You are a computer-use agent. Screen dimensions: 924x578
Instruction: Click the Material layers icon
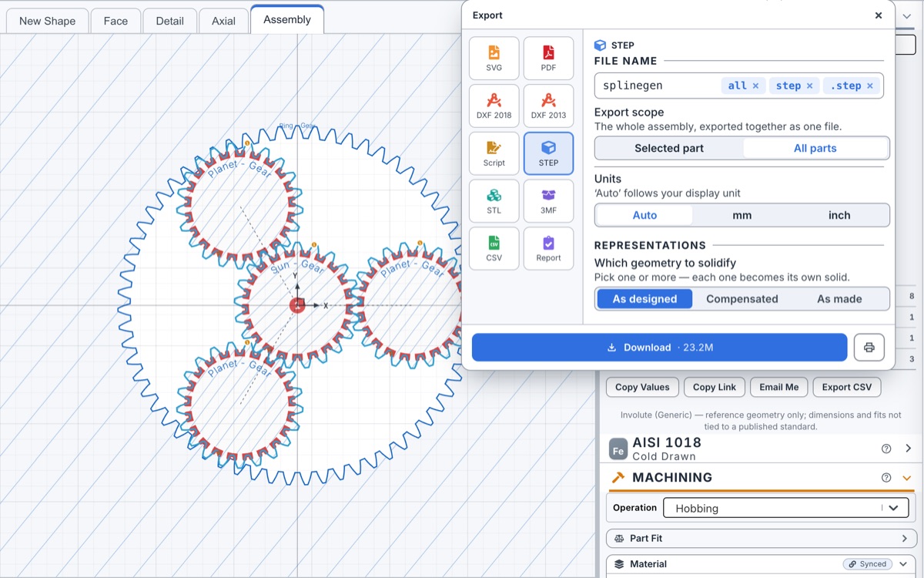tap(619, 564)
